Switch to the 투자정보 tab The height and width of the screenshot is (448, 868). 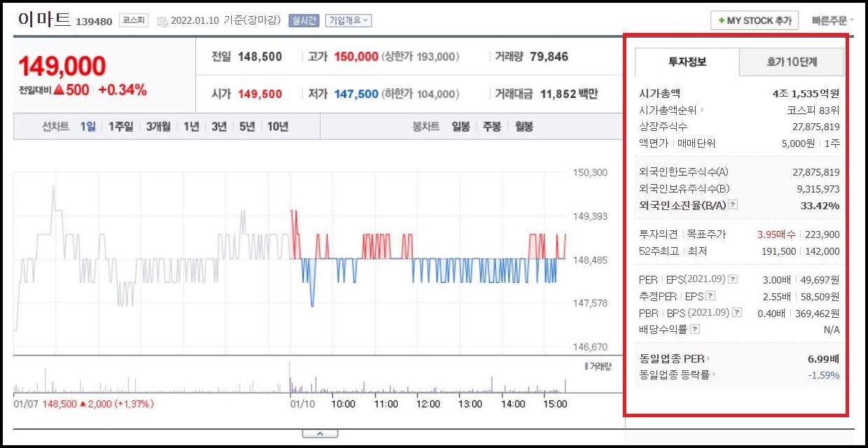point(687,62)
